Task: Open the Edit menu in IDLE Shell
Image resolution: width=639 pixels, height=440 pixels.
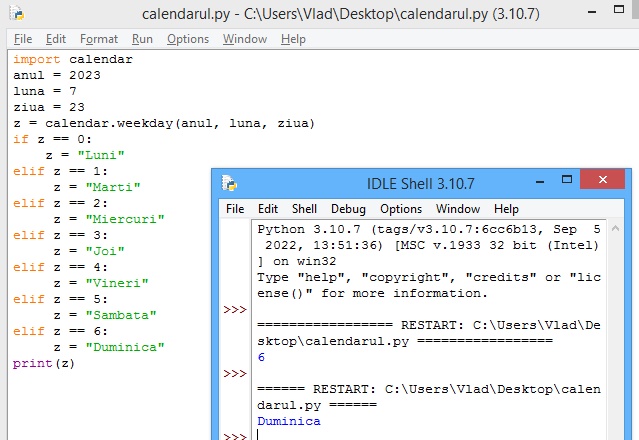Action: [x=268, y=209]
